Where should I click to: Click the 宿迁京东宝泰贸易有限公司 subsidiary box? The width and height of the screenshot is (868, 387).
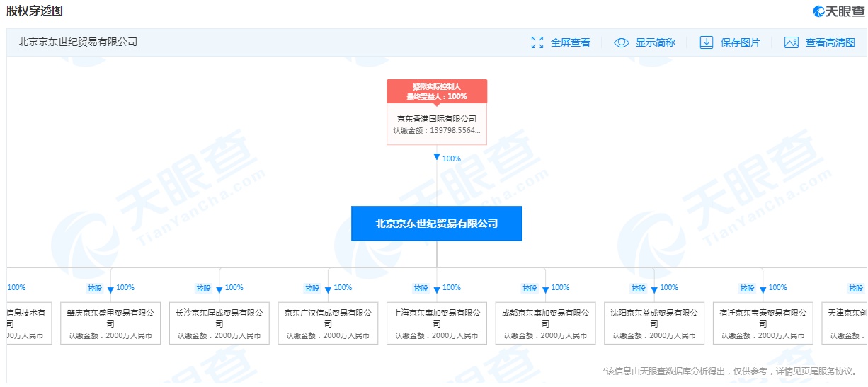pyautogui.click(x=763, y=323)
